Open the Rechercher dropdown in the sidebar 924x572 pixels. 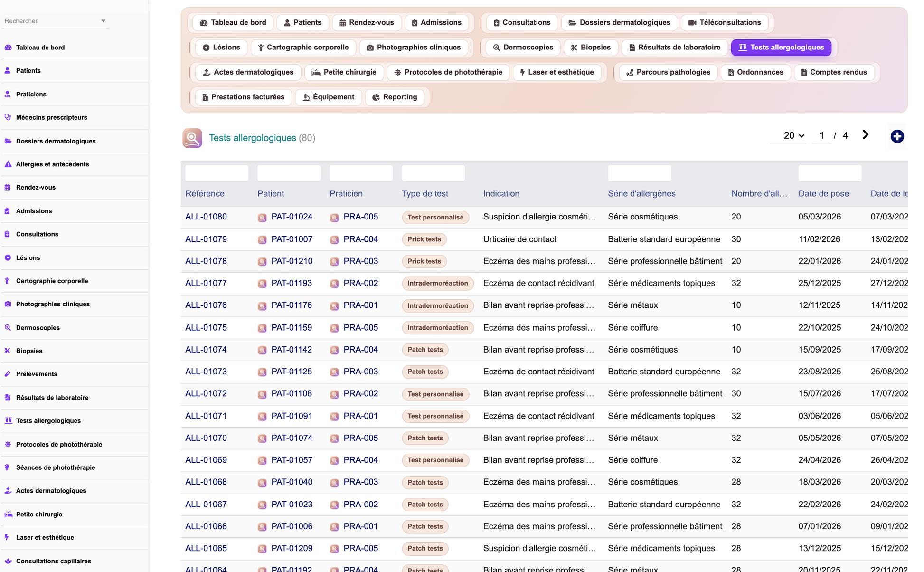(55, 21)
